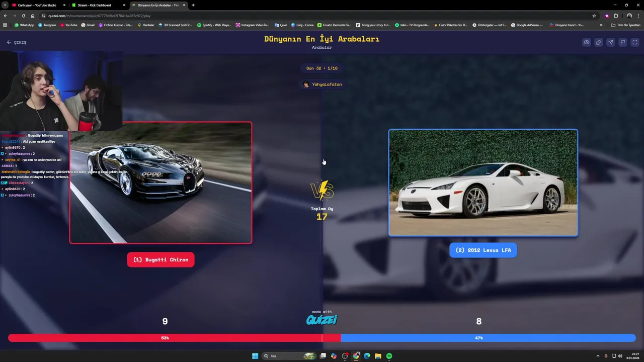The image size is (644, 362).
Task: Open the YouTube bookmark
Action: (x=69, y=25)
